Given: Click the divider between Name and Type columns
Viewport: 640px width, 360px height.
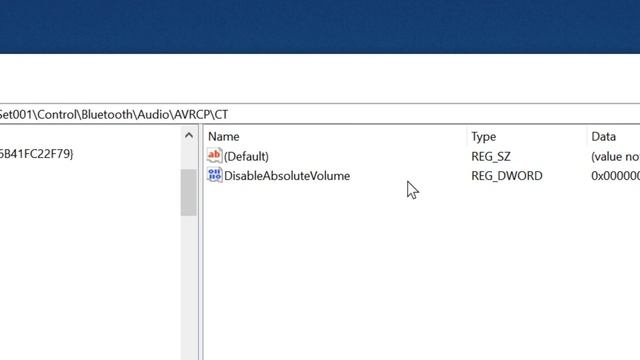Looking at the screenshot, I should [467, 136].
